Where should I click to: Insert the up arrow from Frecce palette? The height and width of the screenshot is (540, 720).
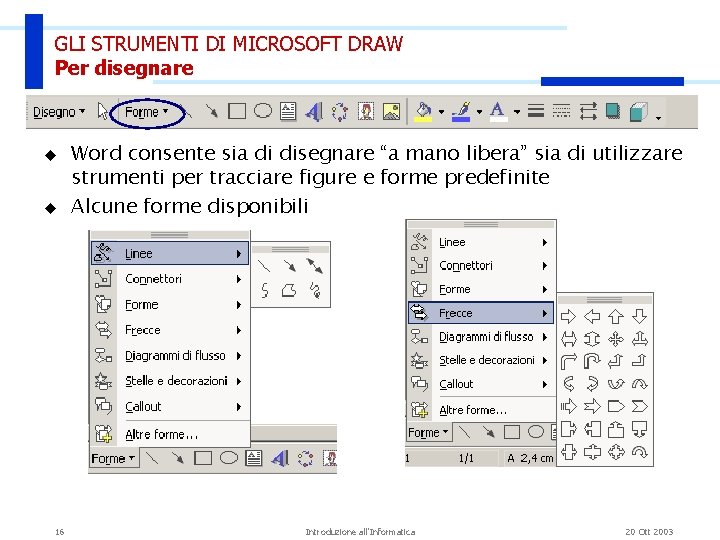coord(616,316)
